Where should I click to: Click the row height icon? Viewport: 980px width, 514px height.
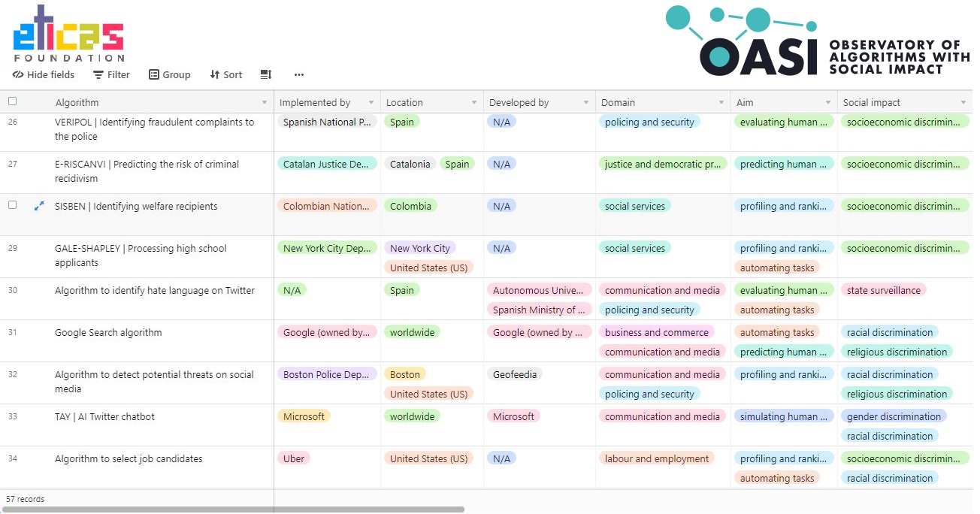pyautogui.click(x=265, y=74)
